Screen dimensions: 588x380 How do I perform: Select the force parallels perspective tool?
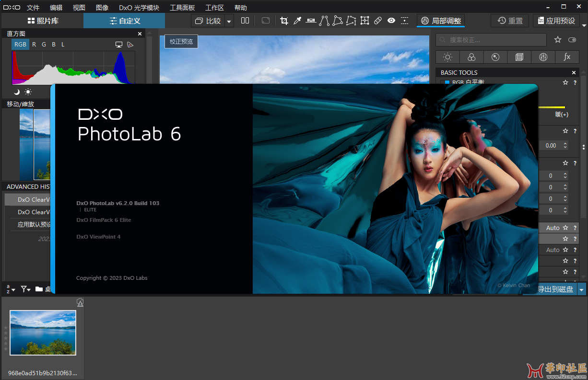324,21
